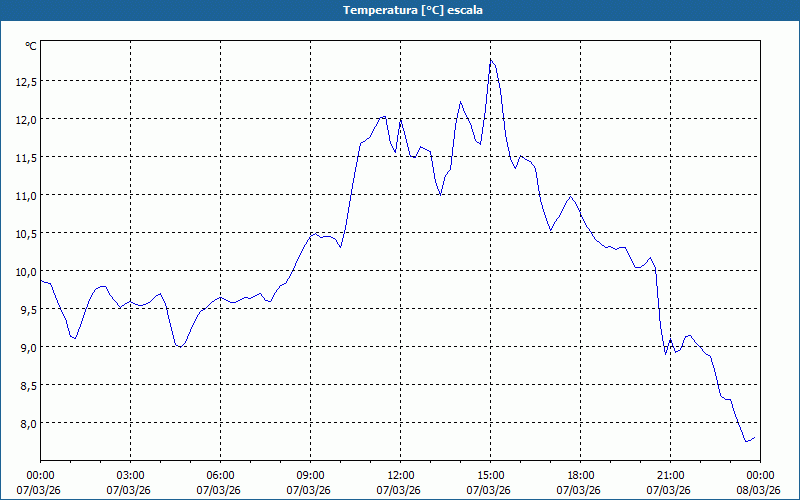Click the 08/03/26 date label
This screenshot has width=800, height=500.
(758, 490)
